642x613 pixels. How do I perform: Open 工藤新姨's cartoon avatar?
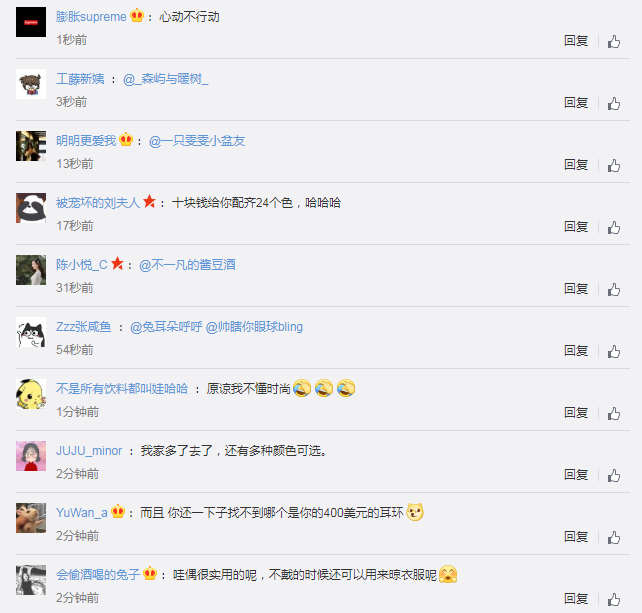[31, 84]
